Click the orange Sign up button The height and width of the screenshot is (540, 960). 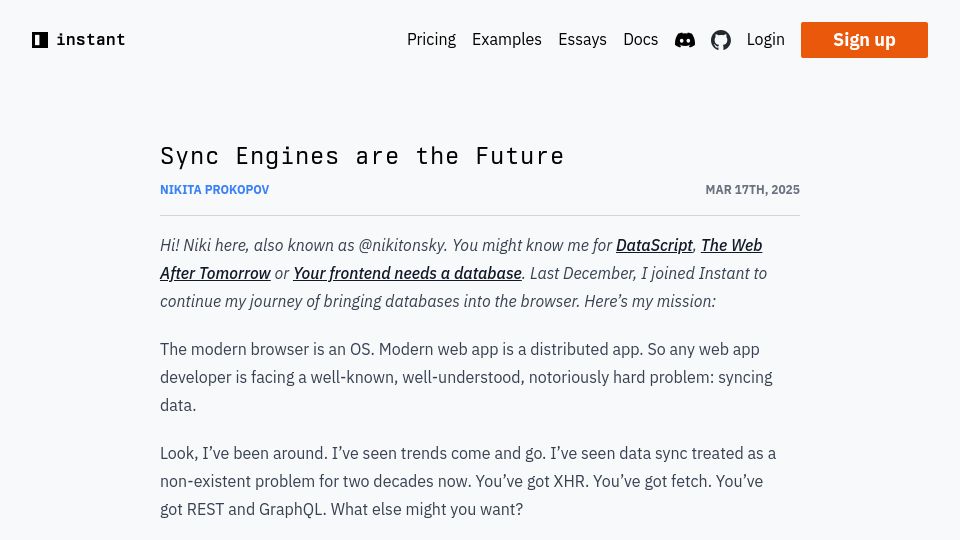pos(864,40)
